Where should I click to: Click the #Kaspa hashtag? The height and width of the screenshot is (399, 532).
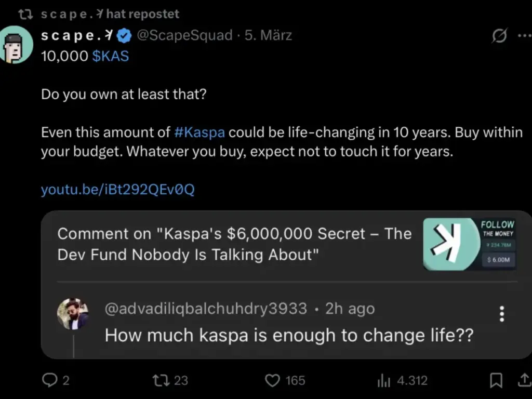[199, 132]
